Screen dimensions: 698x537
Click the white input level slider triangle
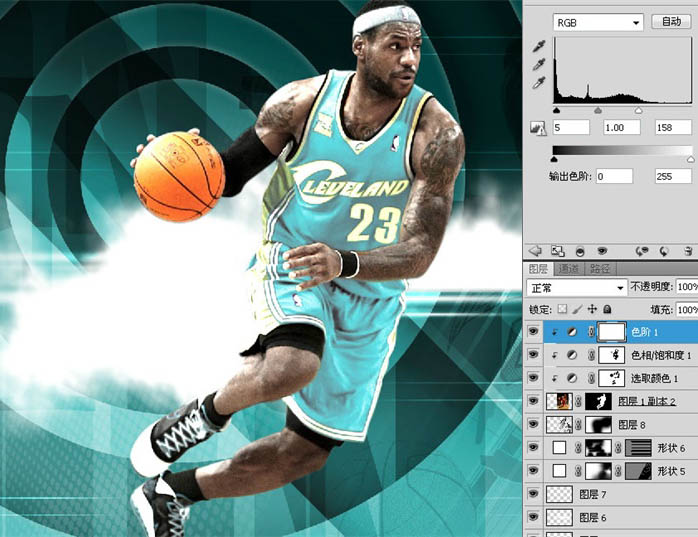(x=638, y=110)
